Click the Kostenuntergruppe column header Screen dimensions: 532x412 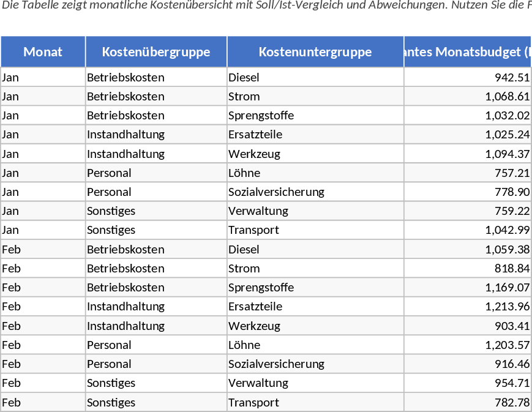[315, 52]
